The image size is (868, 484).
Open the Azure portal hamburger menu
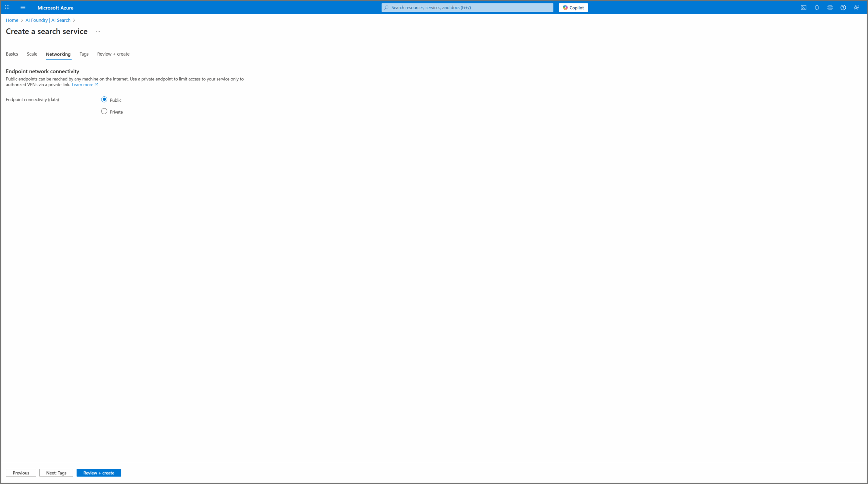point(23,7)
